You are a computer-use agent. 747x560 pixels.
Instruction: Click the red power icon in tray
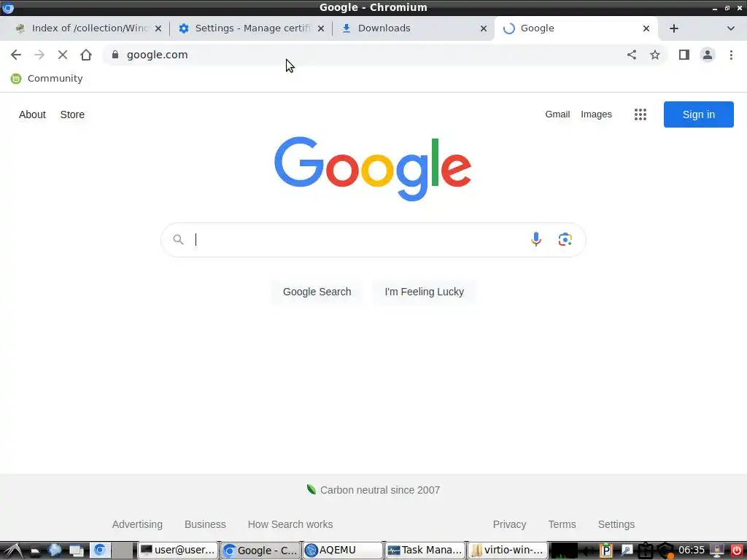tap(737, 551)
